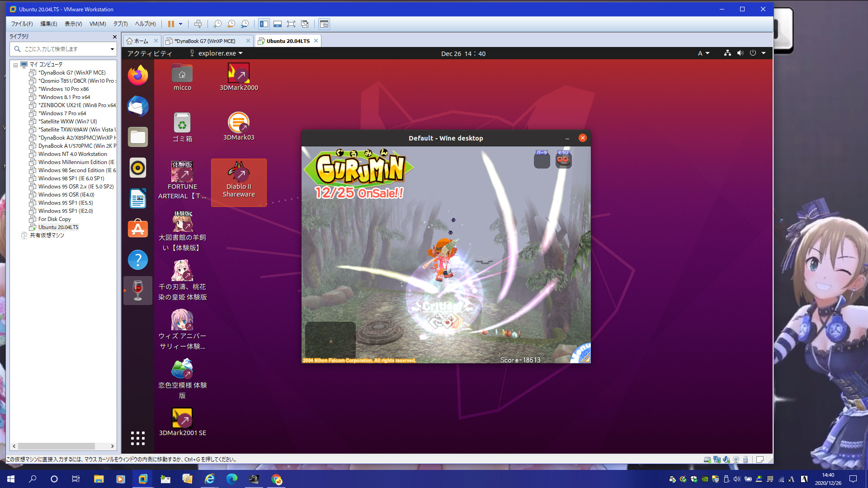Close the Ubuntu 20.04LTS tab

[316, 41]
